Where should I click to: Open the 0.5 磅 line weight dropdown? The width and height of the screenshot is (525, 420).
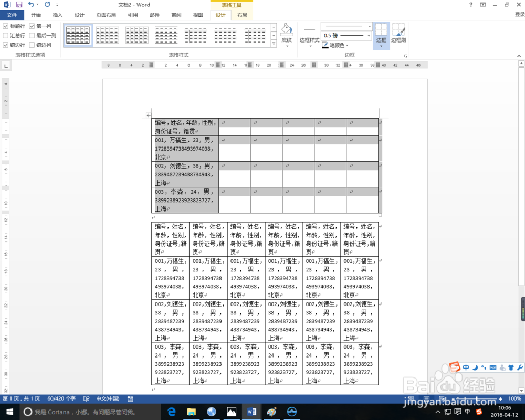[369, 36]
